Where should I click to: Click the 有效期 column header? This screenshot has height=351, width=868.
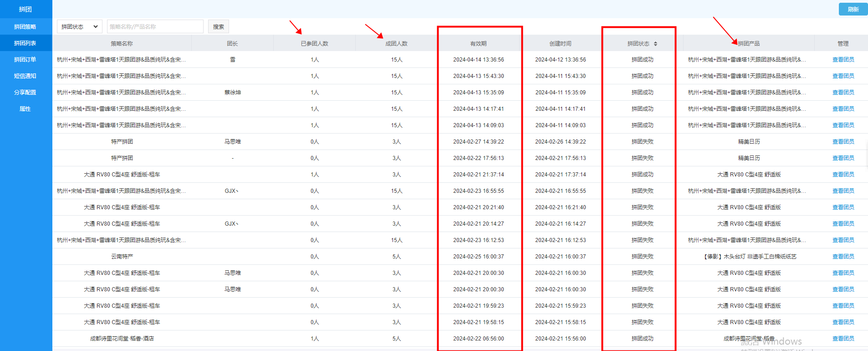point(478,44)
